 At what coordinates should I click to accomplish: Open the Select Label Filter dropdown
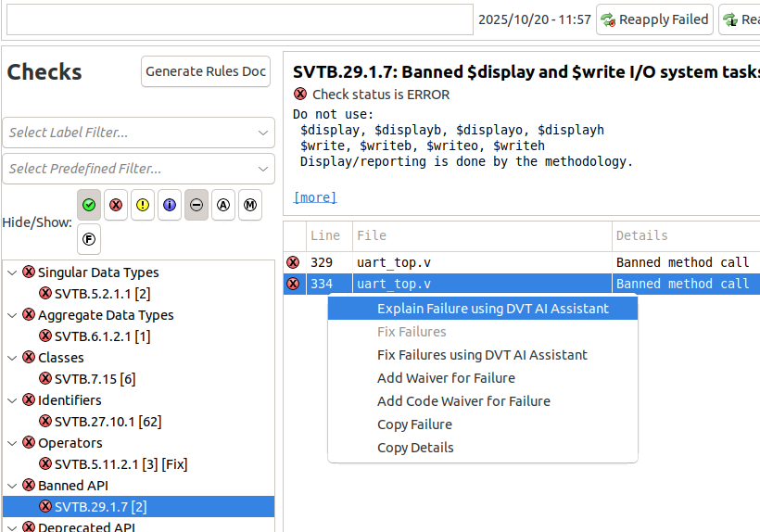click(138, 133)
